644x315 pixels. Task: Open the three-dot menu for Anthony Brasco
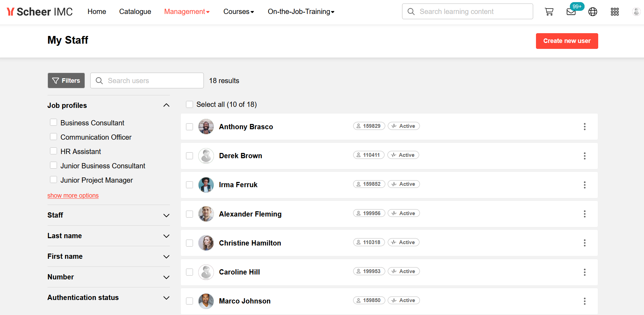585,127
